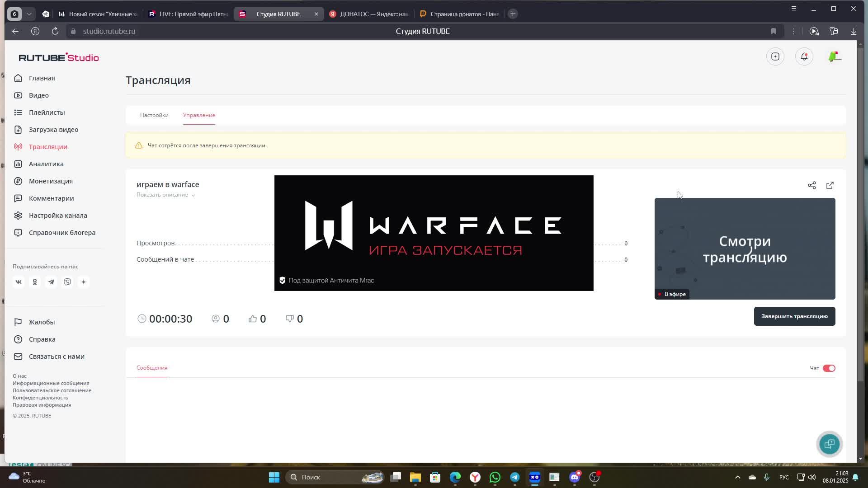Click the Windows taskbar search field
868x488 pixels.
coord(325,477)
